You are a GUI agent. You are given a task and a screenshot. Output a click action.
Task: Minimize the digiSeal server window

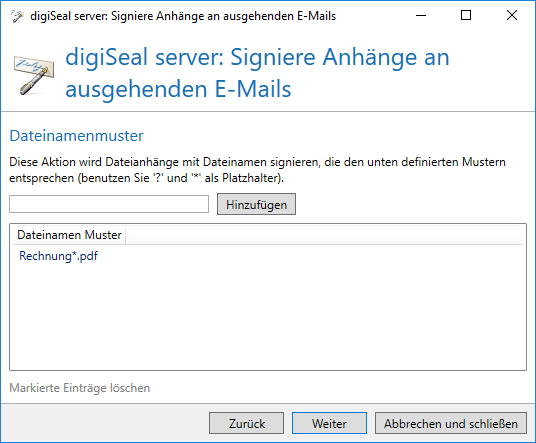421,15
